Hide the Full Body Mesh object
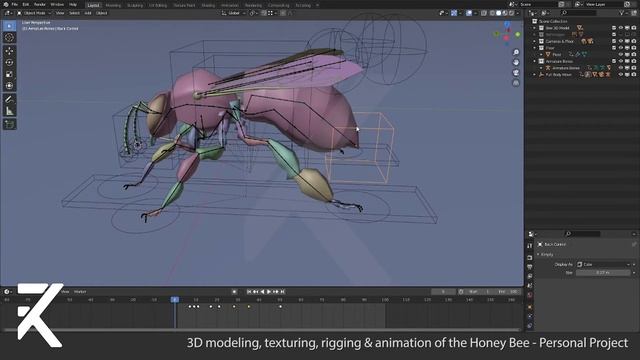This screenshot has width=640, height=360. (621, 75)
